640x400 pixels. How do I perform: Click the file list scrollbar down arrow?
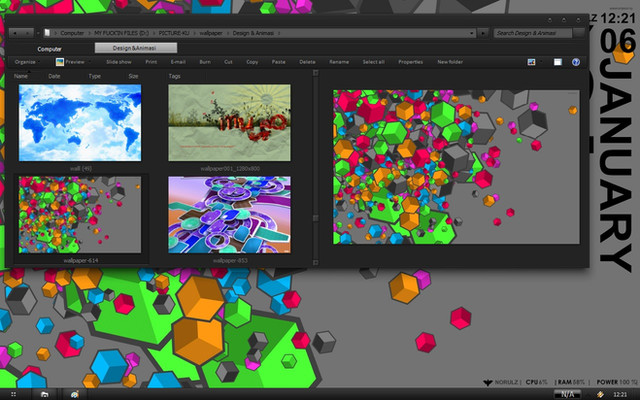click(316, 262)
